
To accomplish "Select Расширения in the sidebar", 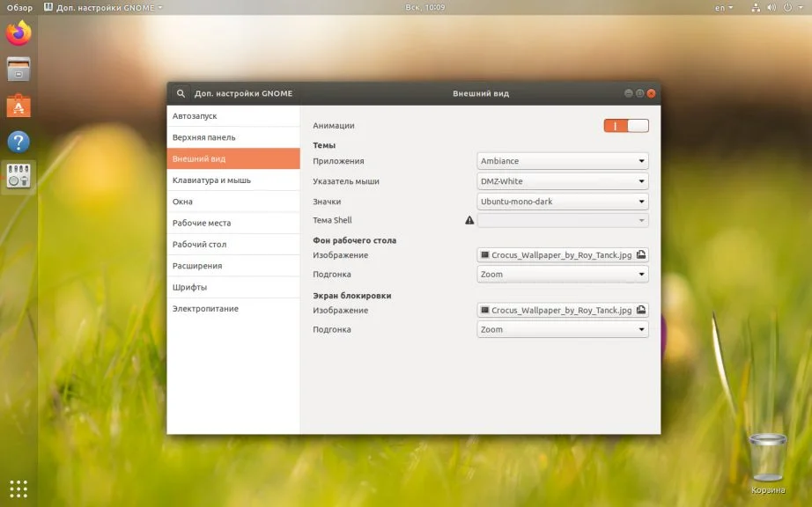I will 233,266.
